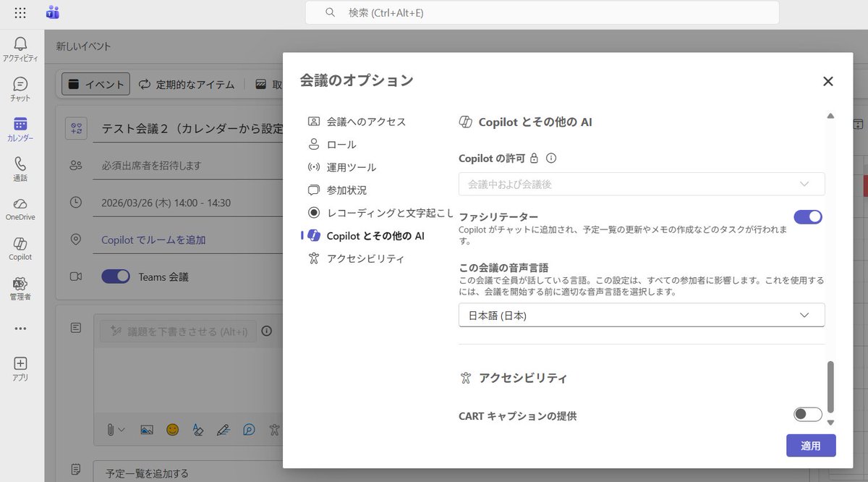Click the Microsoft Teams logo icon
868x482 pixels.
click(52, 12)
